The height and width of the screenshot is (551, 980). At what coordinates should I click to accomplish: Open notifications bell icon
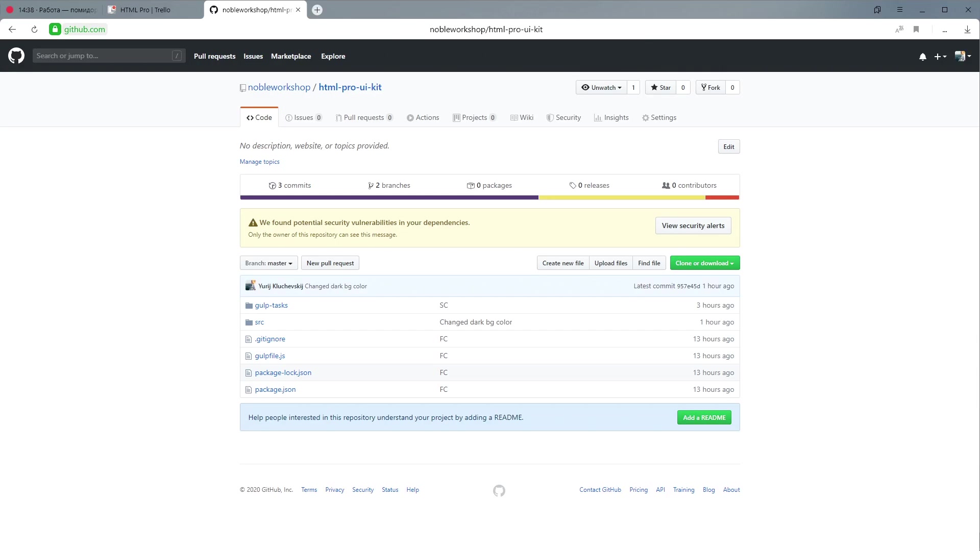pos(922,57)
